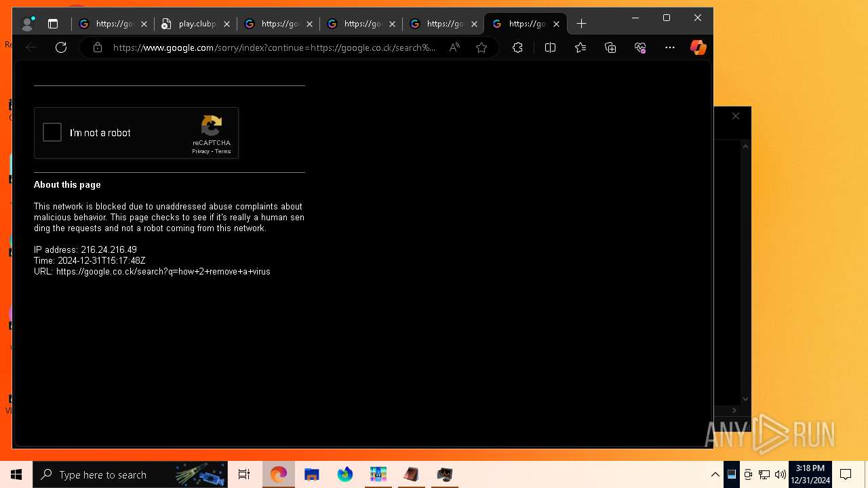Screen dimensions: 868x488
Task: Open tab actions menu
Action: [53, 24]
